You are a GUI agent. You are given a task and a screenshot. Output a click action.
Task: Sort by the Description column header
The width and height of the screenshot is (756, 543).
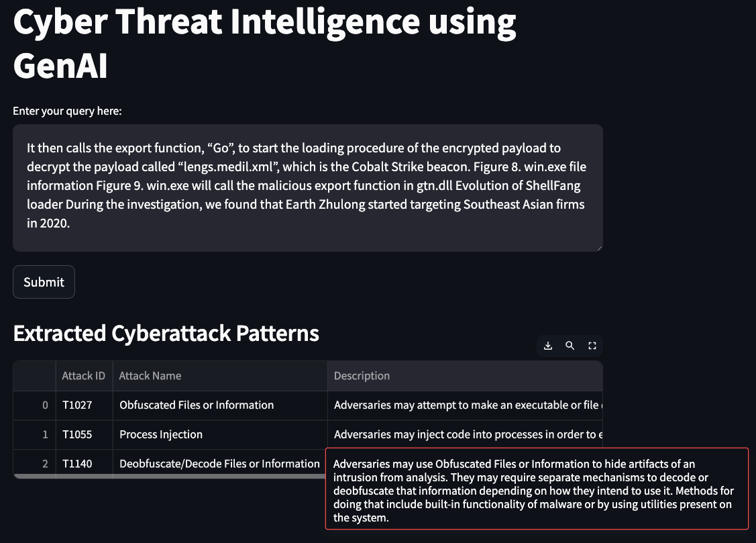pyautogui.click(x=362, y=376)
